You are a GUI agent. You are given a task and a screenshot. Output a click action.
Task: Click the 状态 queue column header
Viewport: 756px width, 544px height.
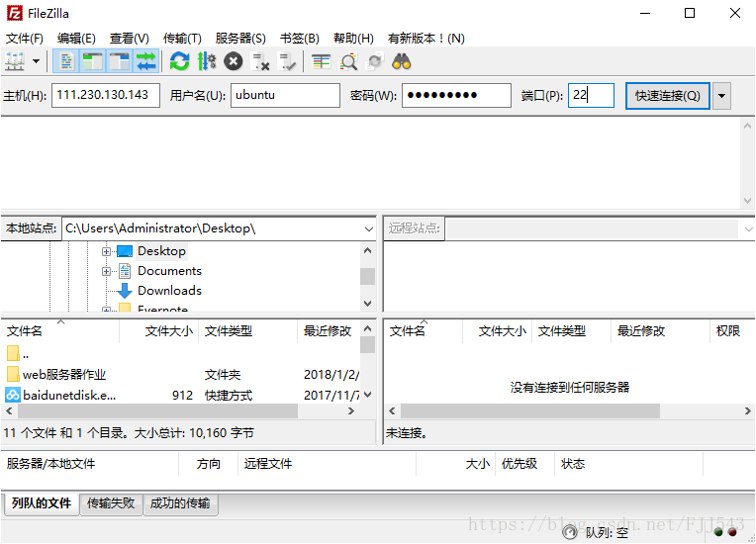coord(628,464)
